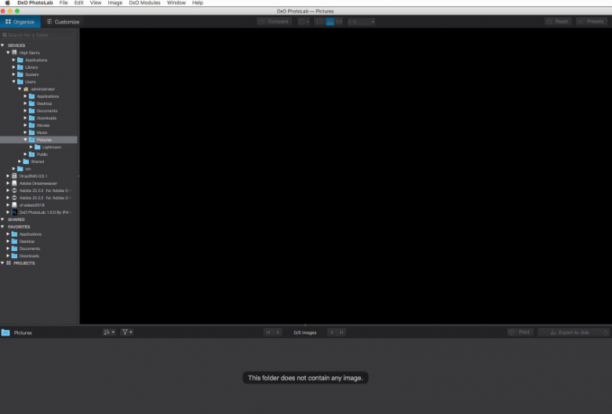Collapse the administrator home folder
The width and height of the screenshot is (612, 414).
[20, 89]
